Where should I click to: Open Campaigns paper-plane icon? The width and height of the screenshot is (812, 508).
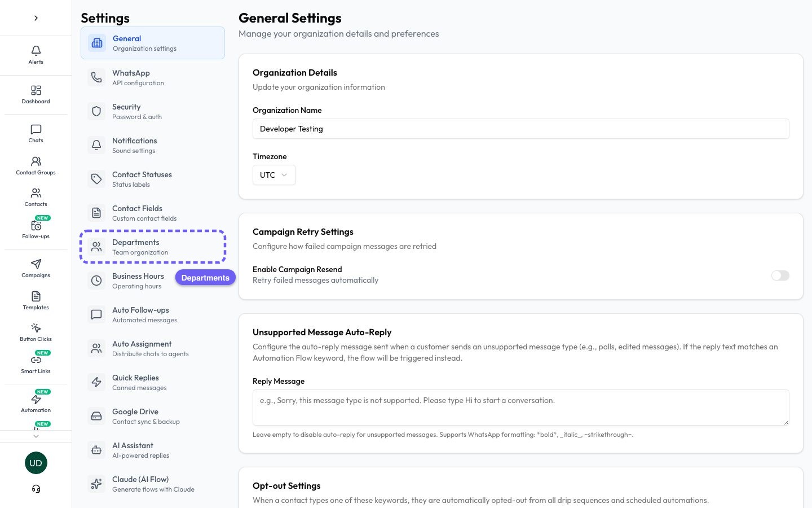pyautogui.click(x=36, y=264)
